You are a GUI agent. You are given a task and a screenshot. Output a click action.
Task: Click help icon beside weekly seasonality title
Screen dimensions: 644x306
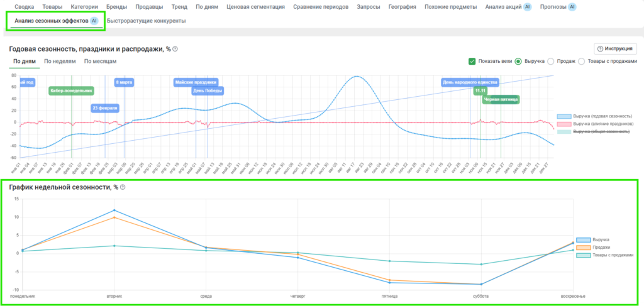(x=123, y=187)
